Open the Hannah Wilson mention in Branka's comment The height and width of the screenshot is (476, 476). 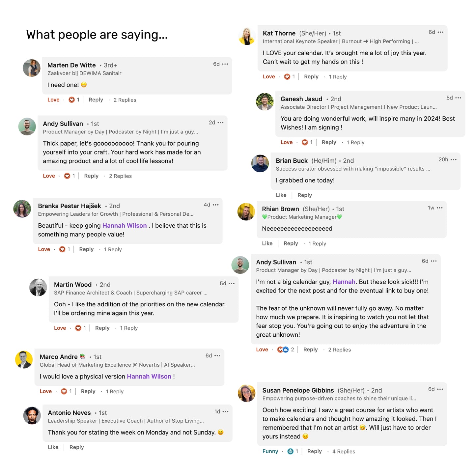click(125, 226)
